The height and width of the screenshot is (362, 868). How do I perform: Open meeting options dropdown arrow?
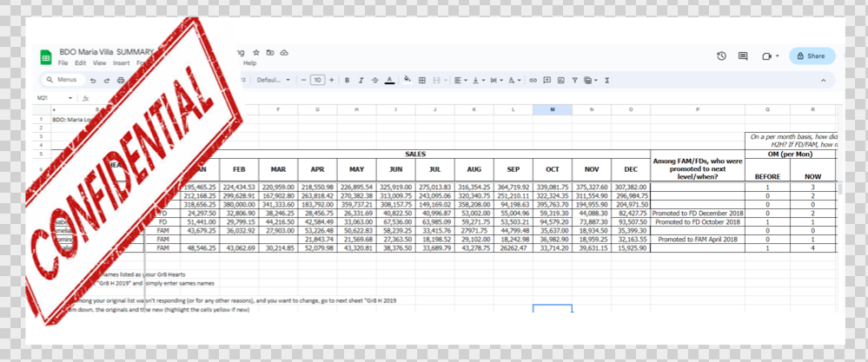[778, 56]
